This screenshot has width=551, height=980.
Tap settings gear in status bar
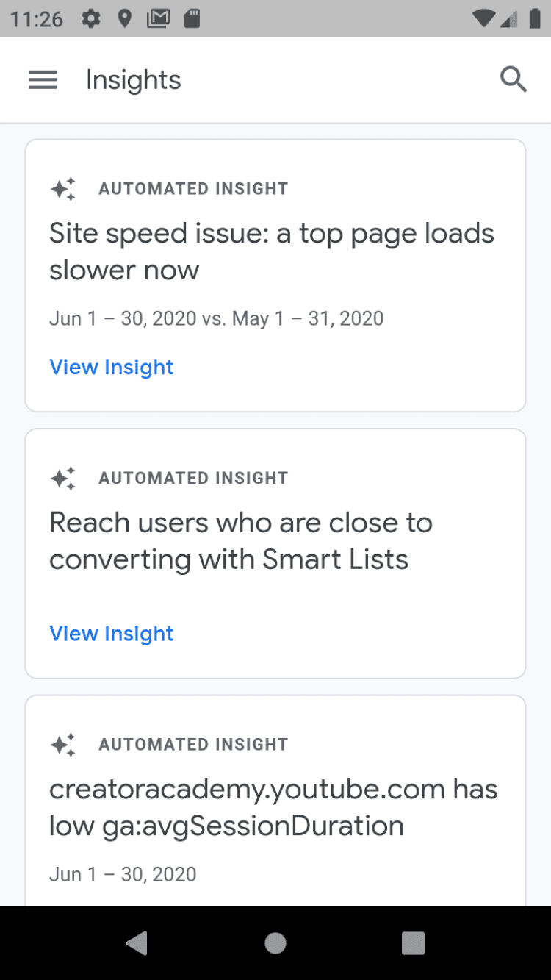pos(91,18)
